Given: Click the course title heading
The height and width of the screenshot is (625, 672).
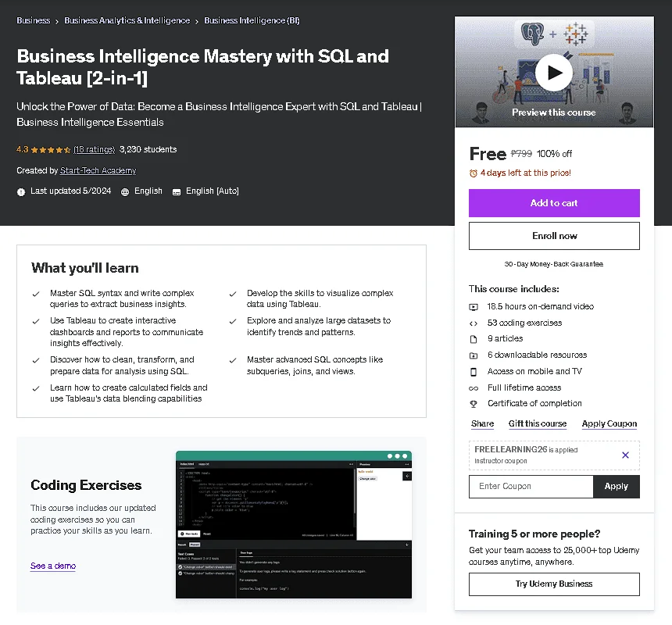Looking at the screenshot, I should [202, 67].
